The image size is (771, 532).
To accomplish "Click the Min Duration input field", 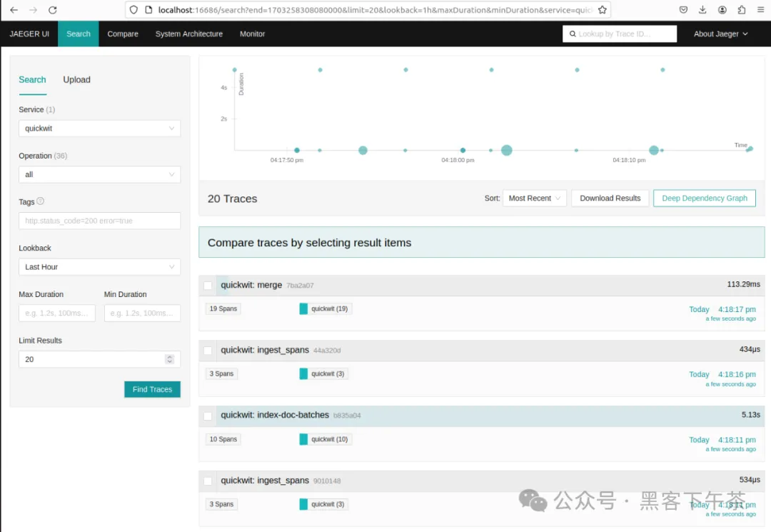I will [142, 313].
